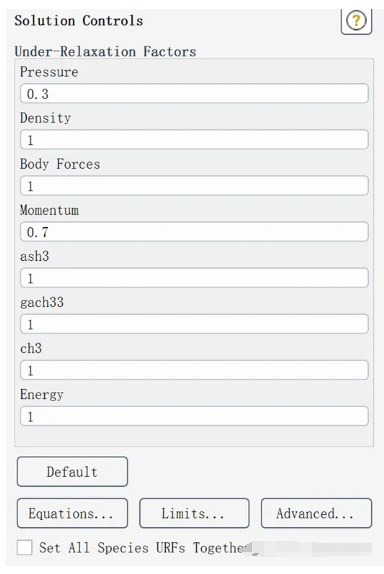384x574 pixels.
Task: Enable Set All Species URFs Together checkbox
Action: pos(25,548)
